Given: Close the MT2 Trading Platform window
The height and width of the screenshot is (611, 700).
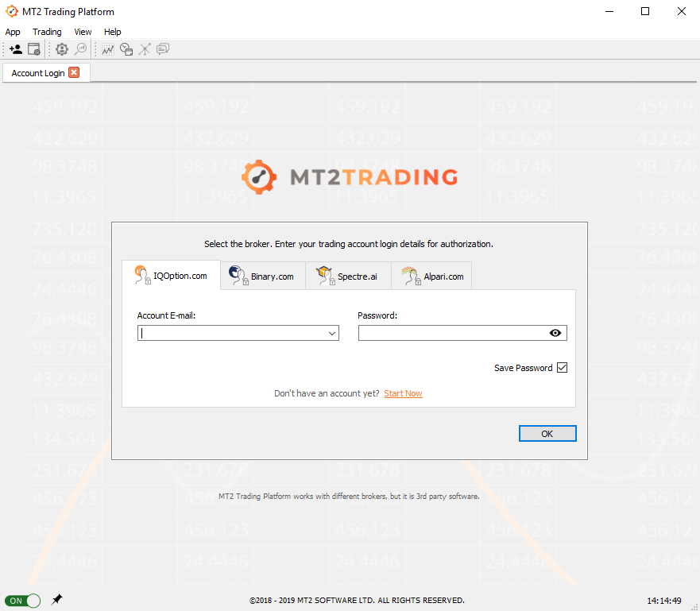Looking at the screenshot, I should click(x=681, y=12).
